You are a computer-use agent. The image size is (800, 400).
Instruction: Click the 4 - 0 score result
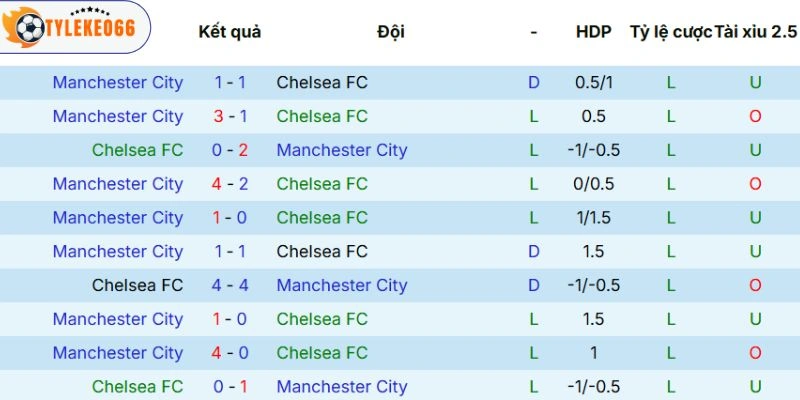coord(230,353)
